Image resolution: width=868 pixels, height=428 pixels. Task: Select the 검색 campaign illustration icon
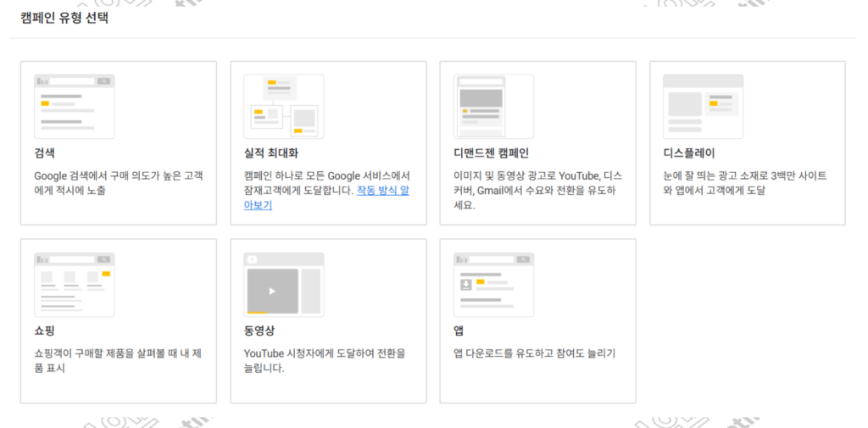coord(75,106)
